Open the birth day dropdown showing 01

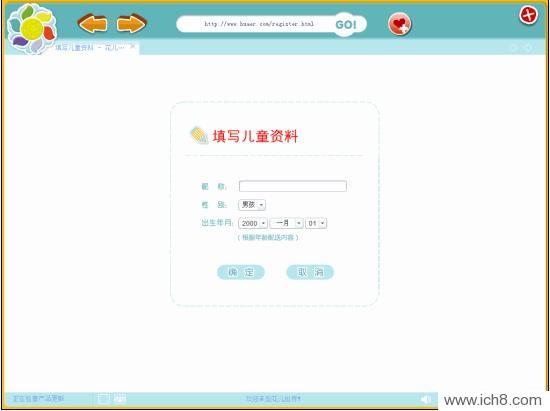point(316,223)
